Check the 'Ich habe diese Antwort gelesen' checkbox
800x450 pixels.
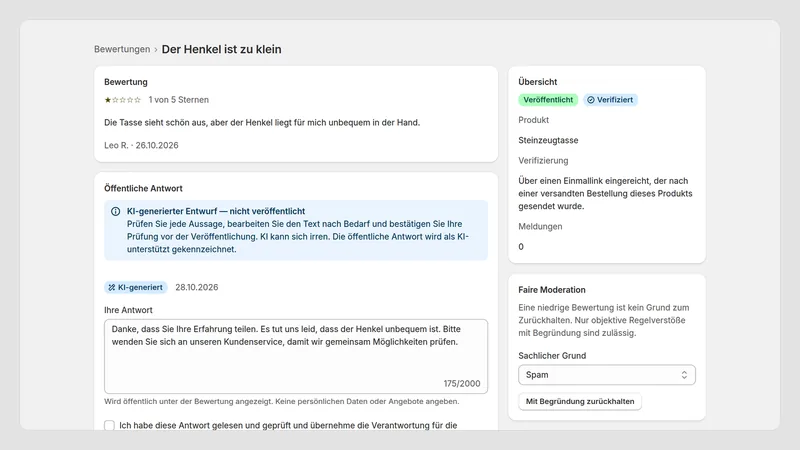(x=109, y=426)
